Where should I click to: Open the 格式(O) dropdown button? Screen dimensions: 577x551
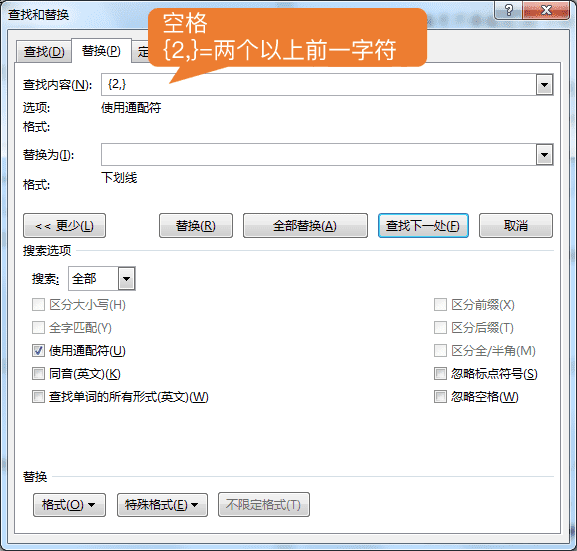[x=70, y=505]
